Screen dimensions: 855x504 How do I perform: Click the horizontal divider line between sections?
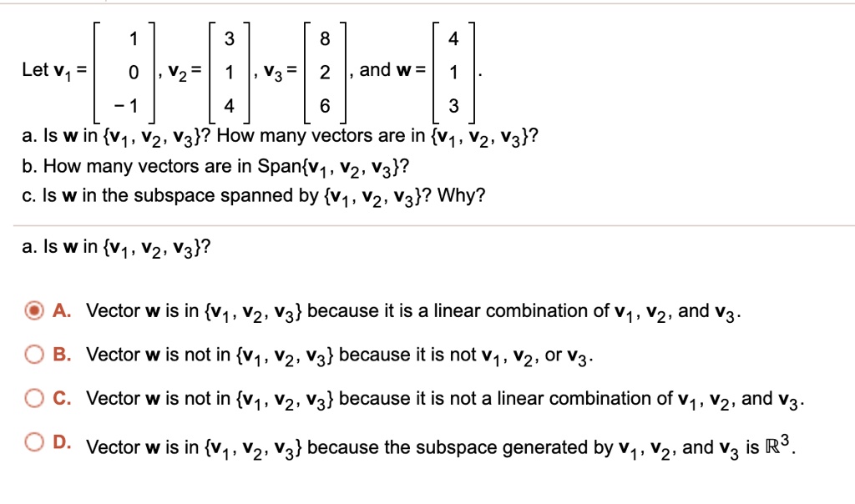427,222
